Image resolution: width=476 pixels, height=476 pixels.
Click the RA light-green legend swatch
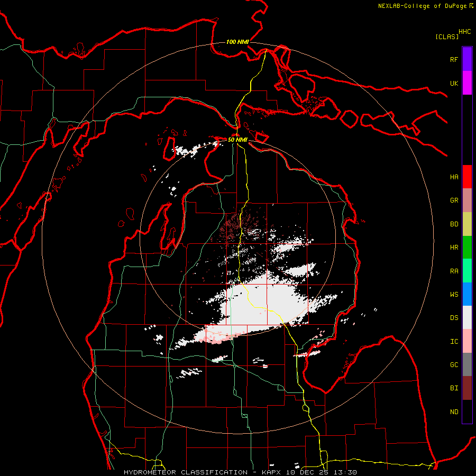467,271
